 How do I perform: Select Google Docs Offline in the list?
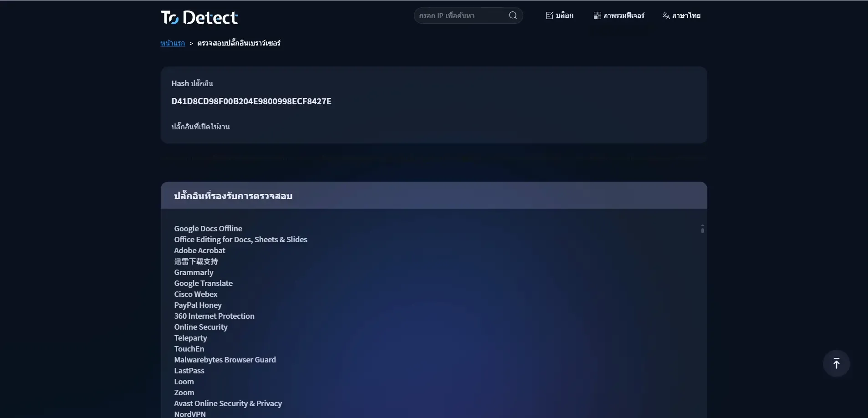click(x=208, y=229)
